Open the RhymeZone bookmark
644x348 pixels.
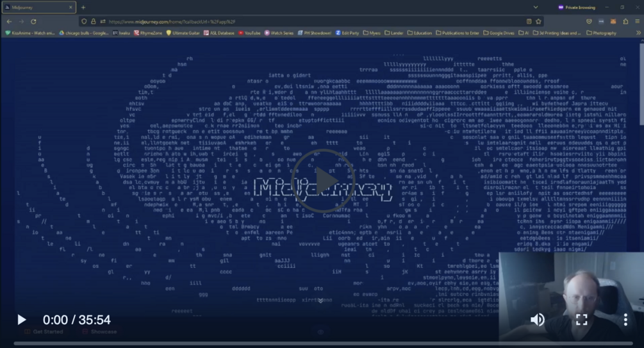pyautogui.click(x=148, y=33)
